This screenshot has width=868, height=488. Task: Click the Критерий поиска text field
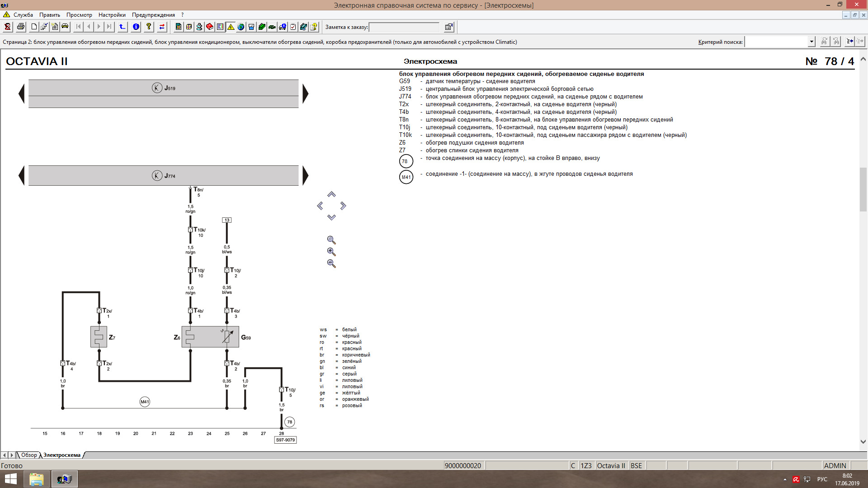(x=776, y=42)
